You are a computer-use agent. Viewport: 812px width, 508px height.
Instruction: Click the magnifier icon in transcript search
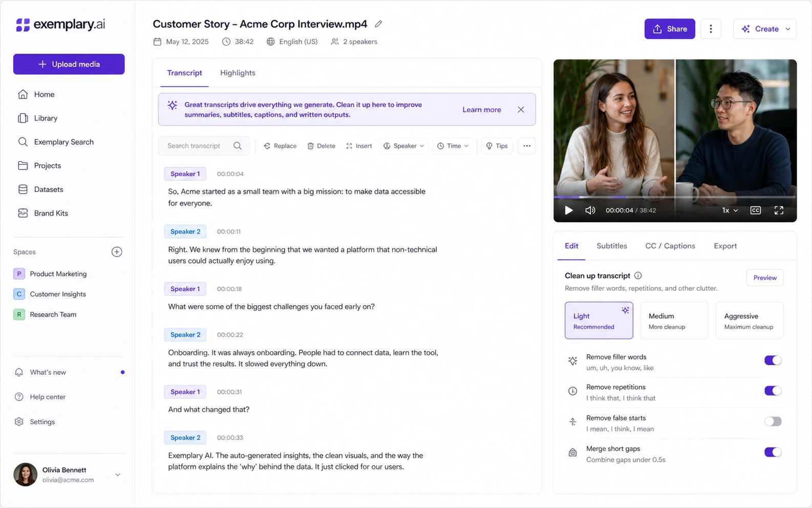coord(238,146)
